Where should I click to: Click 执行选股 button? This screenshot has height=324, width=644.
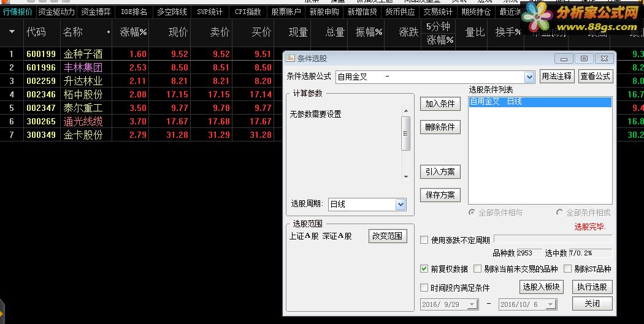pyautogui.click(x=592, y=287)
